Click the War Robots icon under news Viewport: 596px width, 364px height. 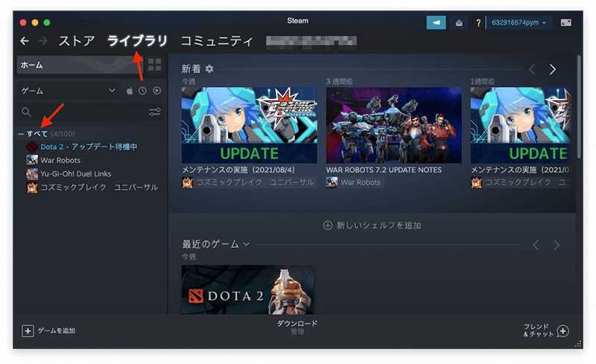tap(332, 182)
